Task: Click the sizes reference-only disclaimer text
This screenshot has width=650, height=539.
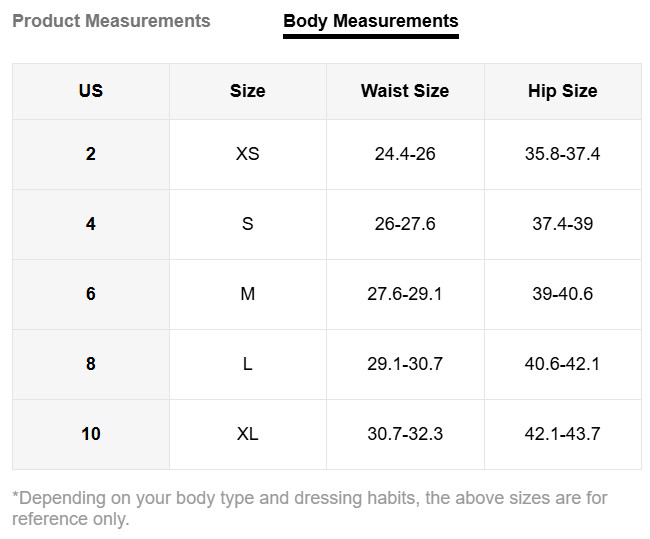Action: pyautogui.click(x=309, y=508)
